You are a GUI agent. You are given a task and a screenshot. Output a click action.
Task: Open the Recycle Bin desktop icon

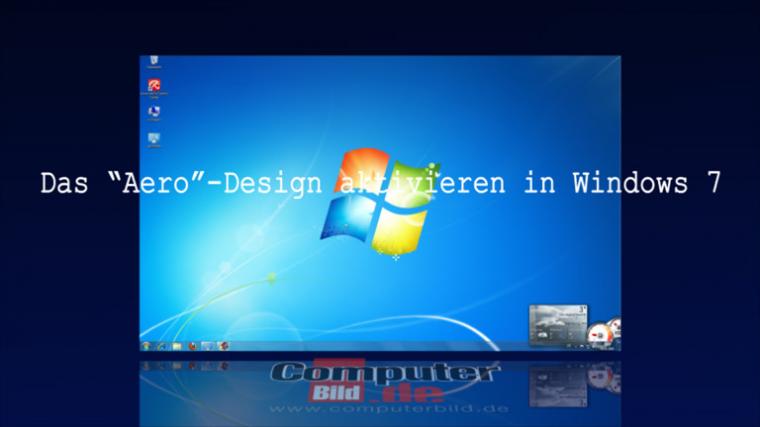(154, 62)
